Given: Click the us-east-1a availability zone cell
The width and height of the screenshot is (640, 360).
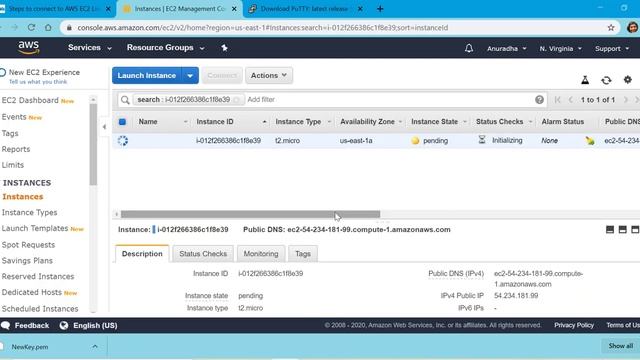Looking at the screenshot, I should point(356,140).
